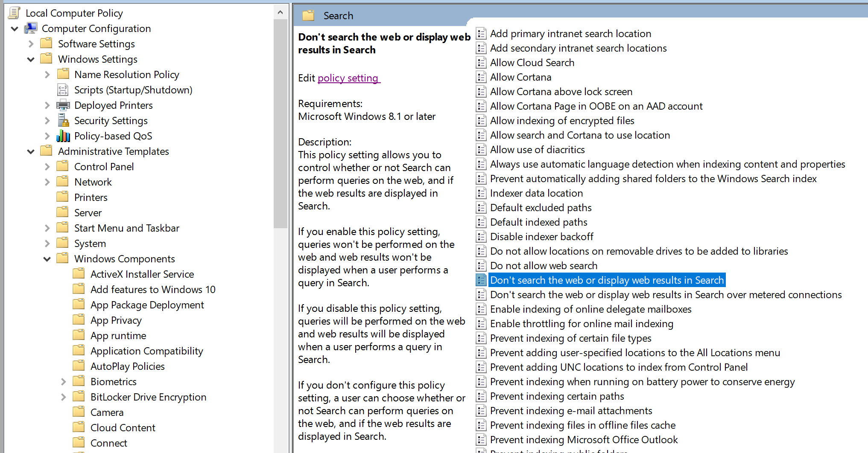Click folder icon of Windows Components

point(63,258)
